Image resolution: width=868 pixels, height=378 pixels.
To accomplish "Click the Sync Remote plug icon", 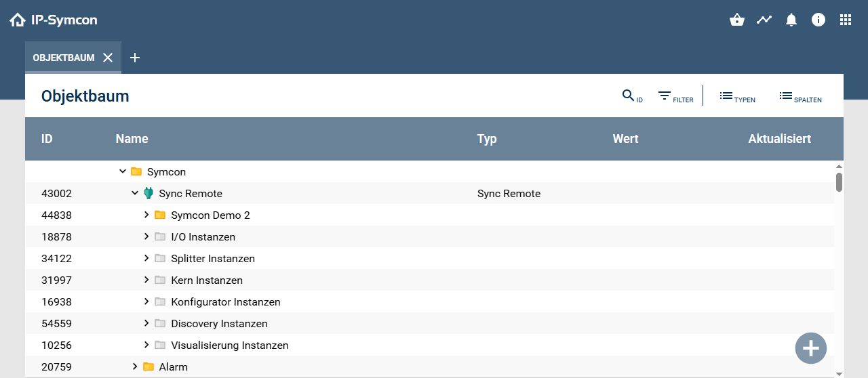I will (x=149, y=194).
